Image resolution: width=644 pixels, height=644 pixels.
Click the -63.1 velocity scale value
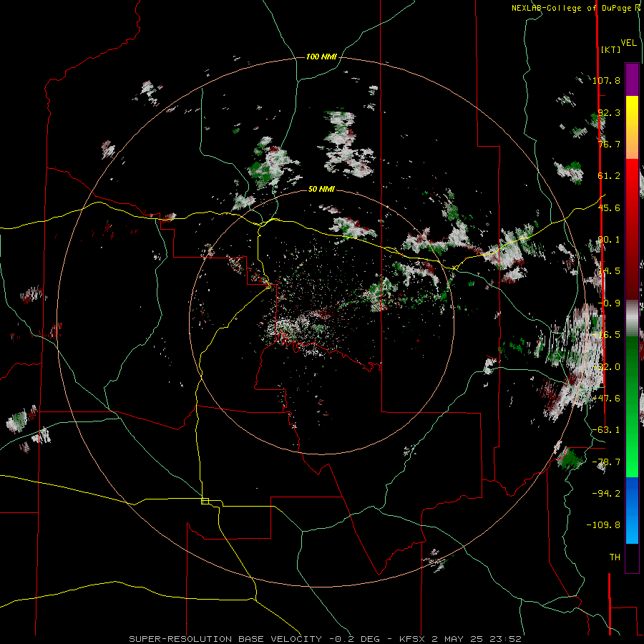[606, 430]
